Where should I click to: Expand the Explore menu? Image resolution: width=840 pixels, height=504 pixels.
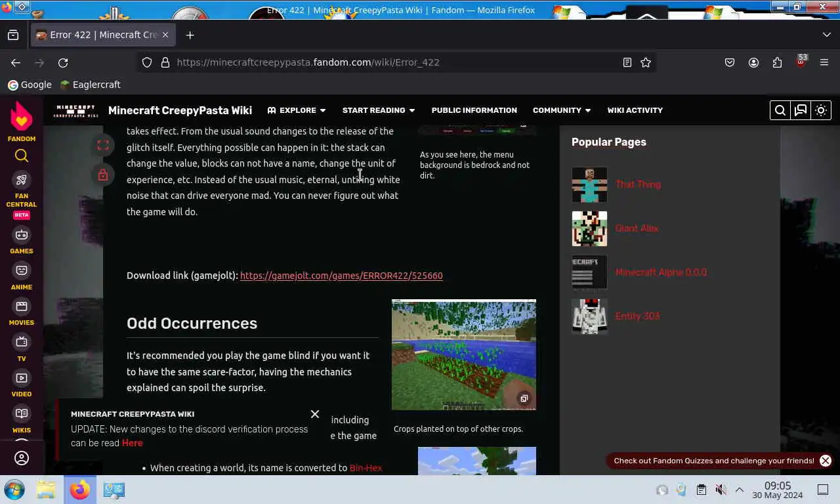tap(297, 110)
